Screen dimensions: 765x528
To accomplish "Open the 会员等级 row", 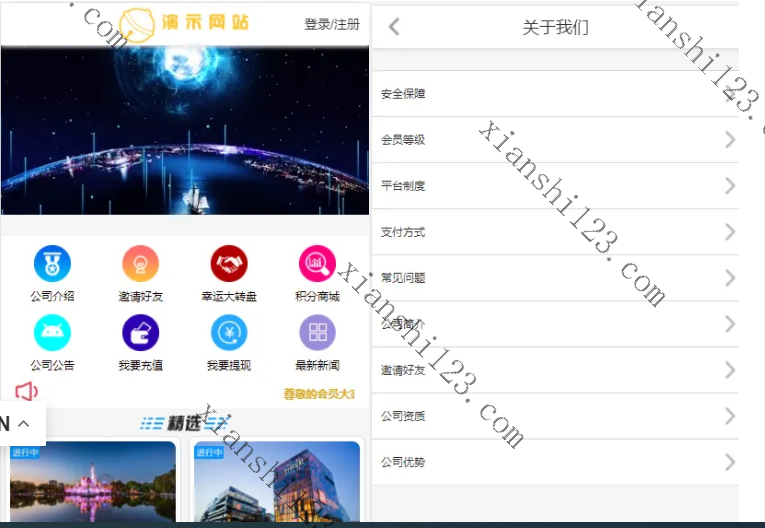I will [555, 140].
